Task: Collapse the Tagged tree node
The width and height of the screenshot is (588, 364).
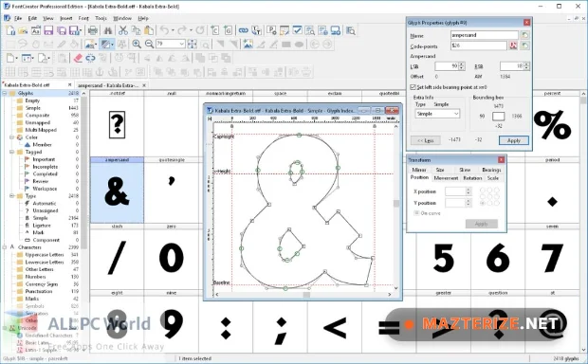Action: coord(11,152)
